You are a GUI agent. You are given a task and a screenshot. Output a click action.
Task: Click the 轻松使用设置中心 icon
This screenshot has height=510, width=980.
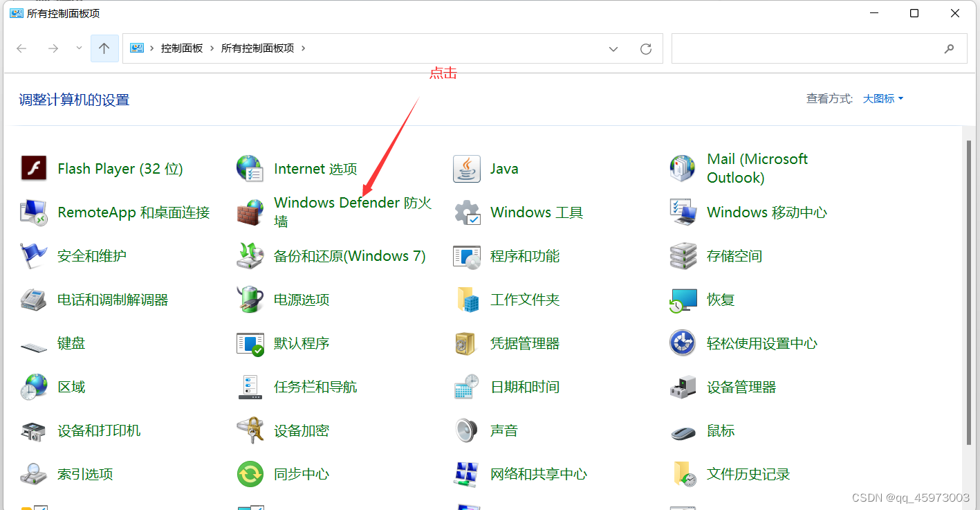[x=683, y=343]
